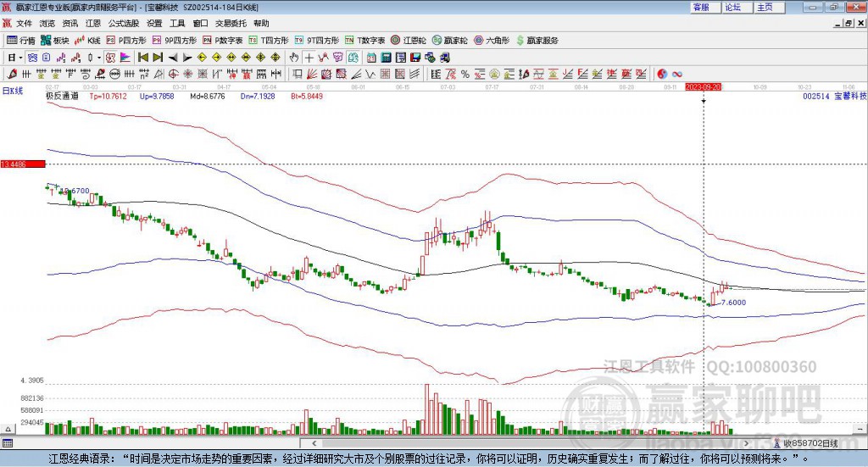This screenshot has width=868, height=467.
Task: Launch the 江恩轮 Gann wheel
Action: coord(409,41)
